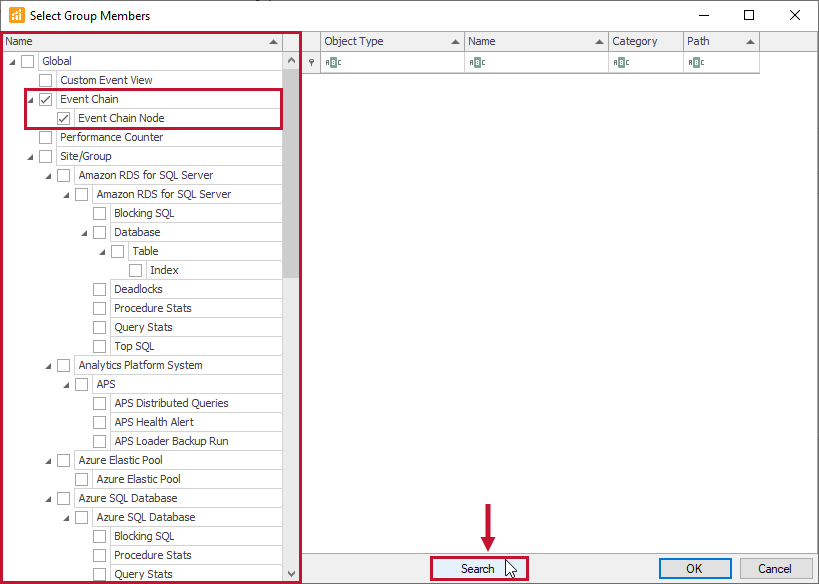Open the filter type selector under Name column
The width and height of the screenshot is (819, 584).
click(478, 62)
